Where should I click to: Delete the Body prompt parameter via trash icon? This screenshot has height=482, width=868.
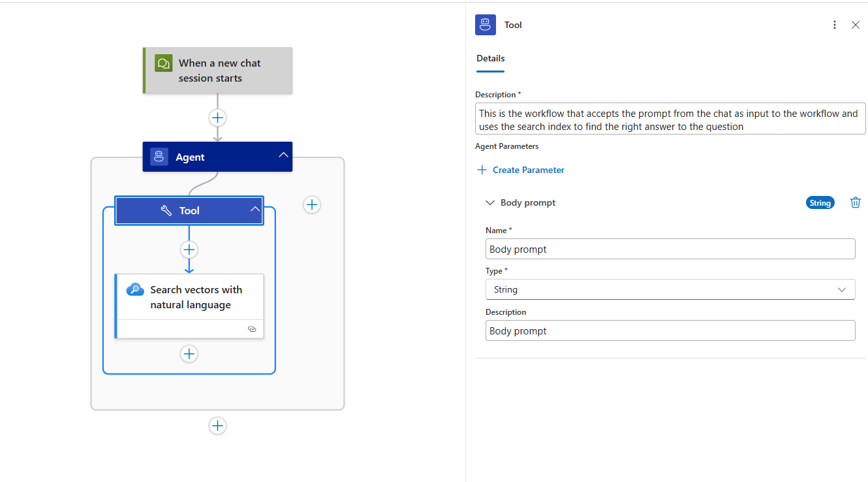click(855, 202)
